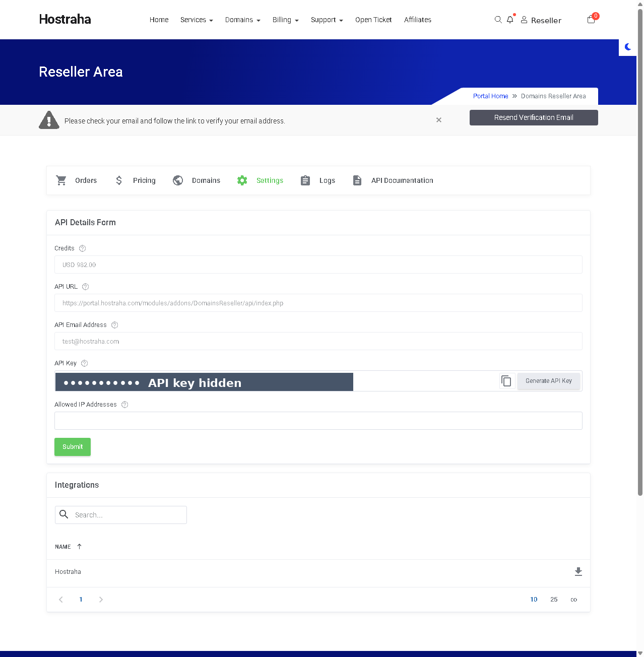The image size is (644, 657).
Task: Click Generate API Key button
Action: (x=549, y=381)
